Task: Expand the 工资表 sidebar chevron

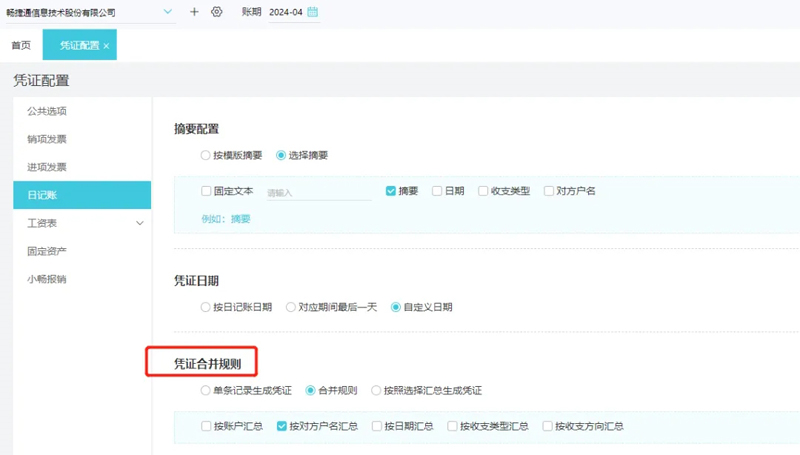Action: [x=140, y=223]
